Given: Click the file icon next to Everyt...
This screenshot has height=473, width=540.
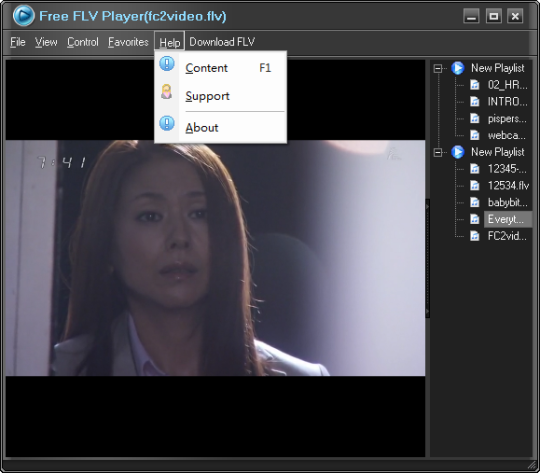Looking at the screenshot, I should coord(475,219).
